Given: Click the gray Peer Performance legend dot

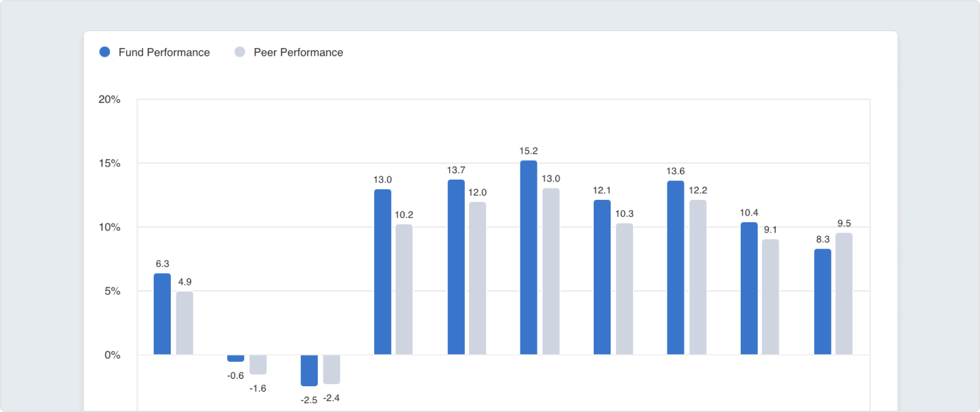Looking at the screenshot, I should 239,52.
